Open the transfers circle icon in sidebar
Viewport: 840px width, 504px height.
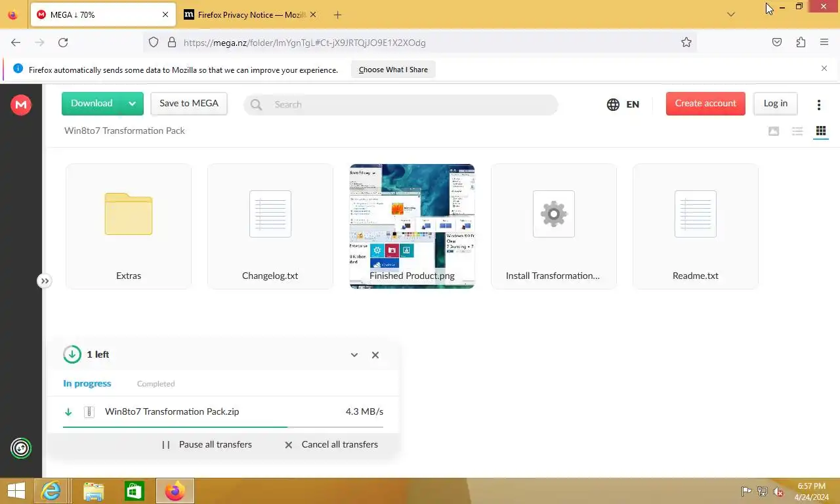(21, 448)
